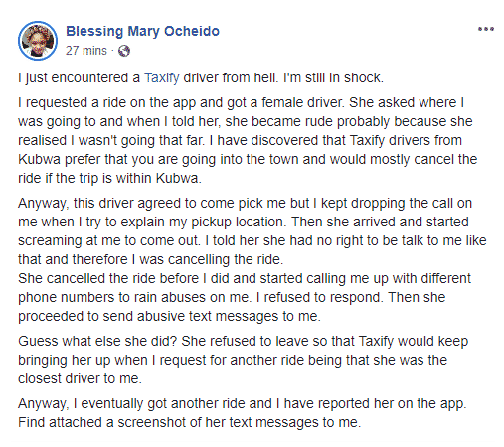Click the line beginning "realised I wasn't going"
The width and height of the screenshot is (504, 447).
[240, 140]
